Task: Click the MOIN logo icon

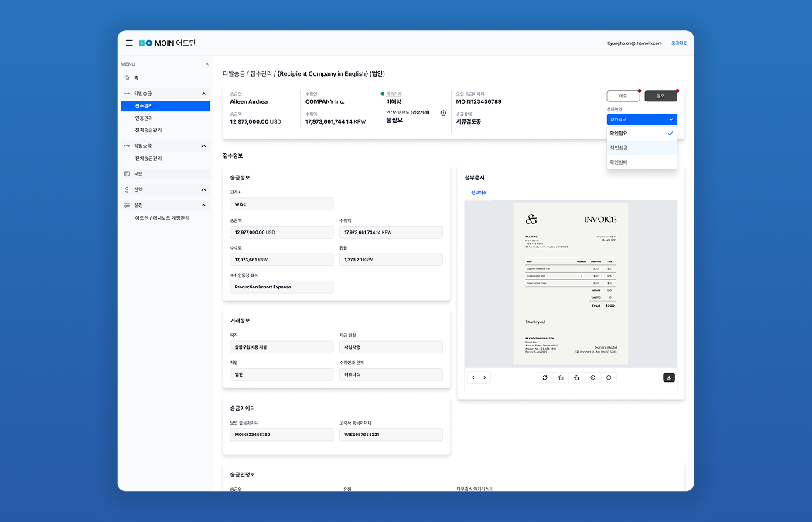Action: click(x=145, y=43)
